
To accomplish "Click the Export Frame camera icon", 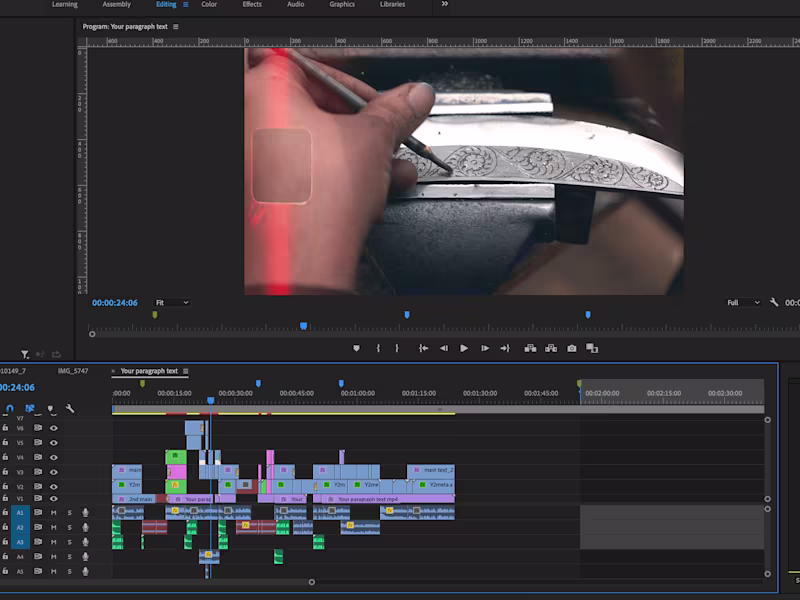I will (571, 348).
